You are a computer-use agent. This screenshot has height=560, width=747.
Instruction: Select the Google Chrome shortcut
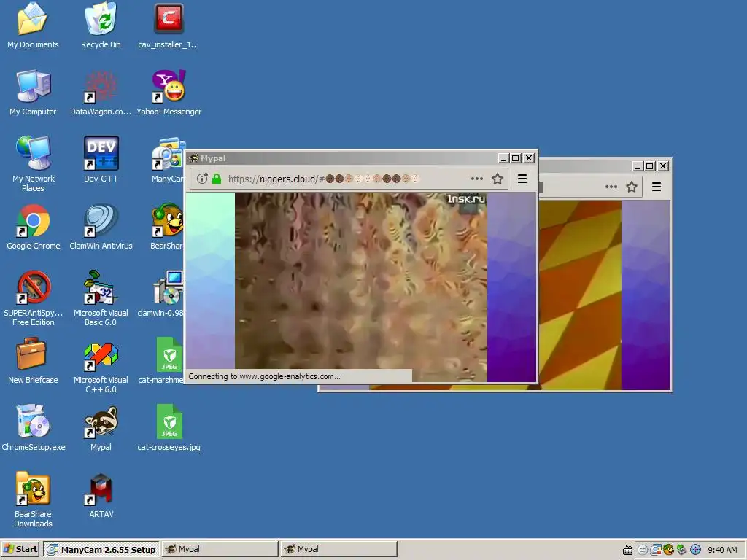pos(34,227)
